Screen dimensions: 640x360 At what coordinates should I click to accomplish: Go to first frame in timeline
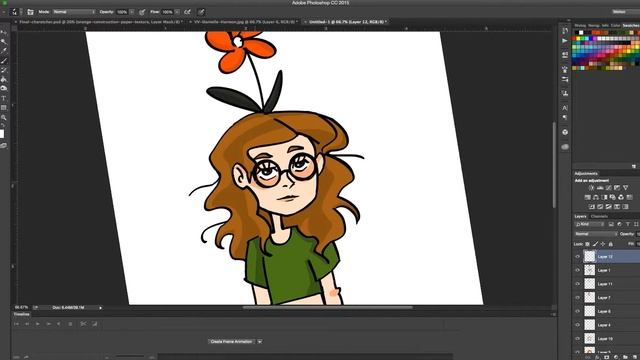point(16,324)
